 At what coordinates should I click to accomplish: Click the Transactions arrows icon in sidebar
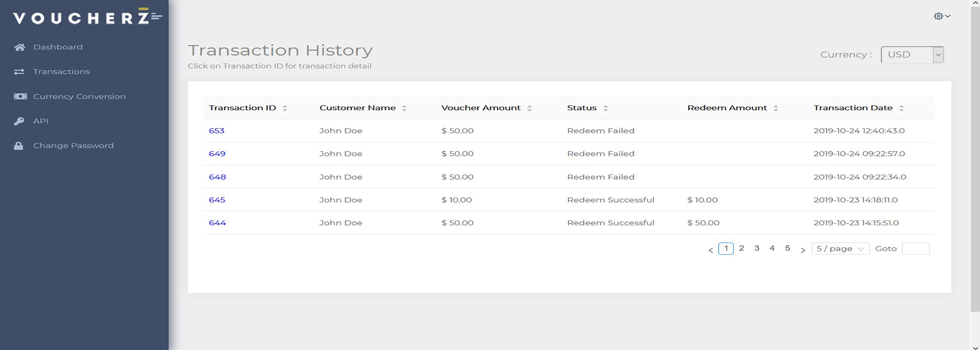pyautogui.click(x=20, y=72)
